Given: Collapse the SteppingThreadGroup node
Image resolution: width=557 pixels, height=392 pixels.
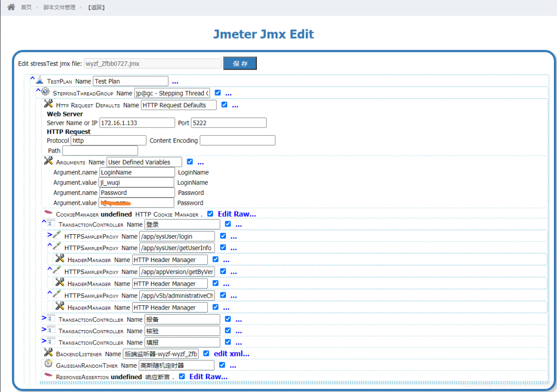Looking at the screenshot, I should [38, 90].
